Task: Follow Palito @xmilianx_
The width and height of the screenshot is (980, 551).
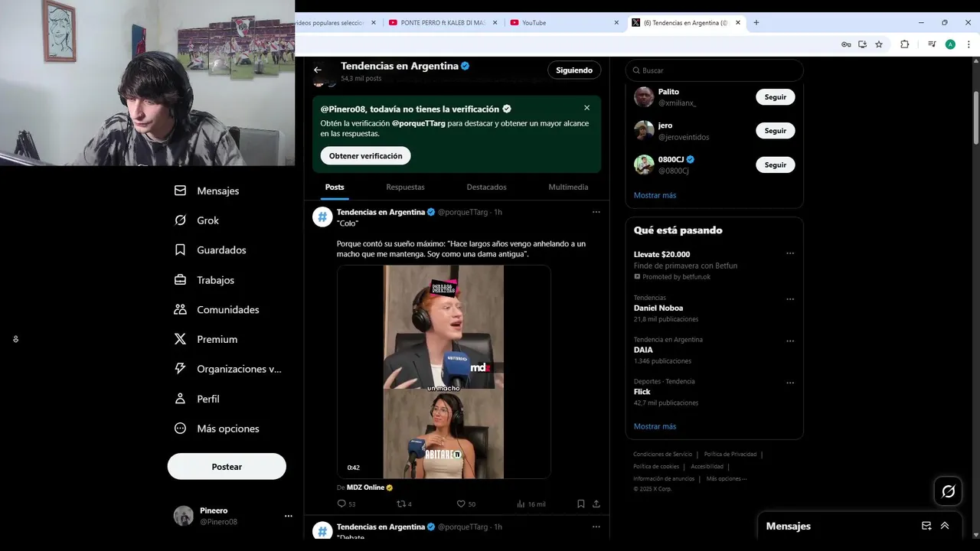Action: point(775,97)
